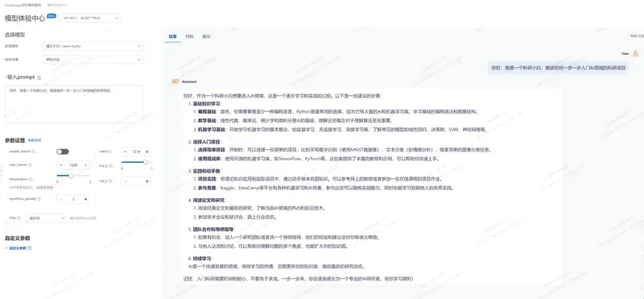Switch to the 输出 tab
Screen dimensions: 644x299
tap(206, 36)
